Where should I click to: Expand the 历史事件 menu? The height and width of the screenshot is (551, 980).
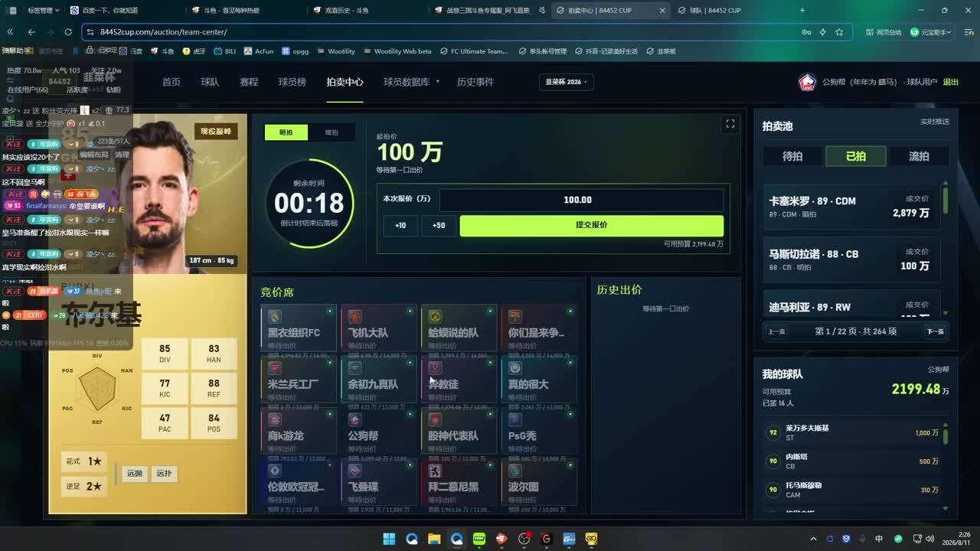point(475,82)
